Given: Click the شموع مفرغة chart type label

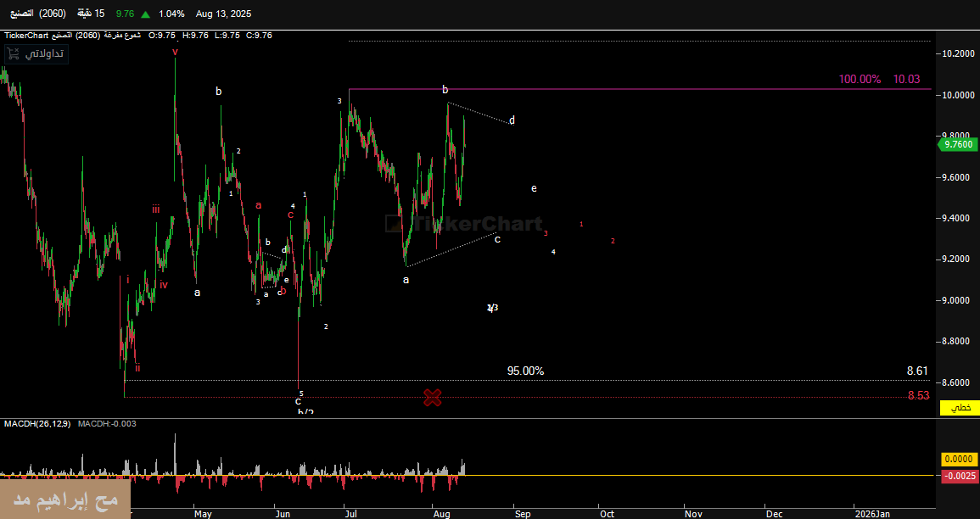Looking at the screenshot, I should 122,36.
